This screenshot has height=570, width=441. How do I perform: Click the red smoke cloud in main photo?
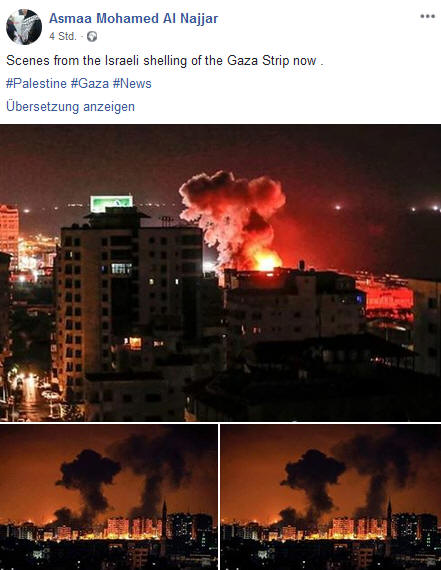pos(233,214)
